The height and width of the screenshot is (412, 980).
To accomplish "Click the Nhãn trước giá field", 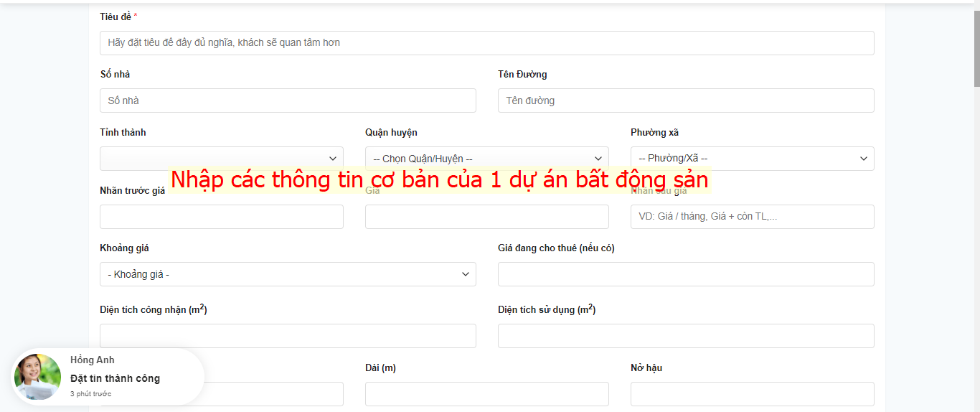I will (x=221, y=217).
